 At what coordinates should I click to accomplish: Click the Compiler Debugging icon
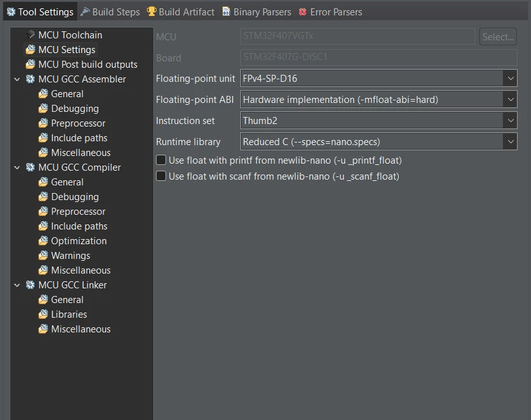coord(43,196)
